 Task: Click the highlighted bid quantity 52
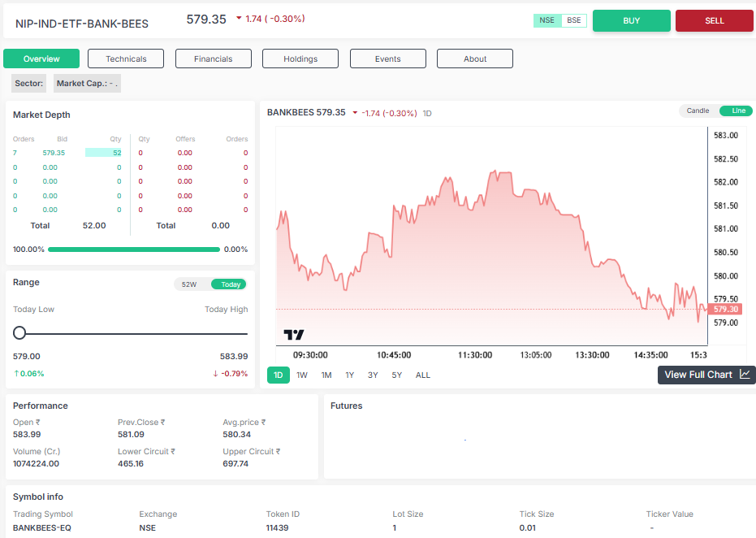[x=103, y=153]
